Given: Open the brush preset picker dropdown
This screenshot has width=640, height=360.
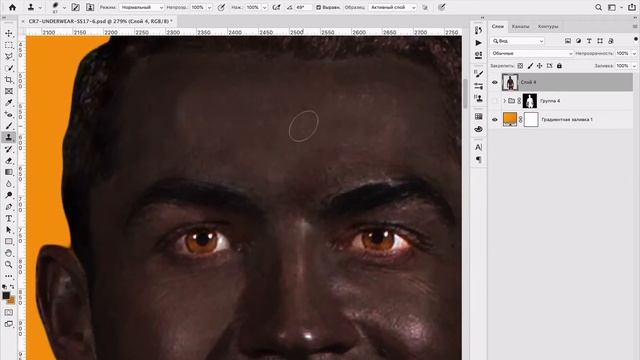Looking at the screenshot, I should [64, 7].
